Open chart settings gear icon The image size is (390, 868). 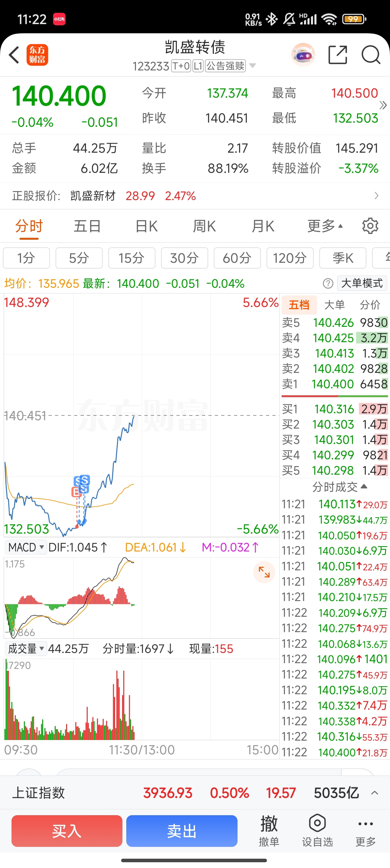pos(370,226)
